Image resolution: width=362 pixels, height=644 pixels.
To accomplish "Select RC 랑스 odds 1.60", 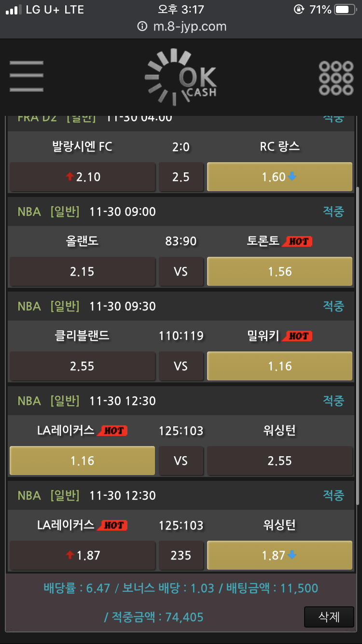I will (279, 177).
